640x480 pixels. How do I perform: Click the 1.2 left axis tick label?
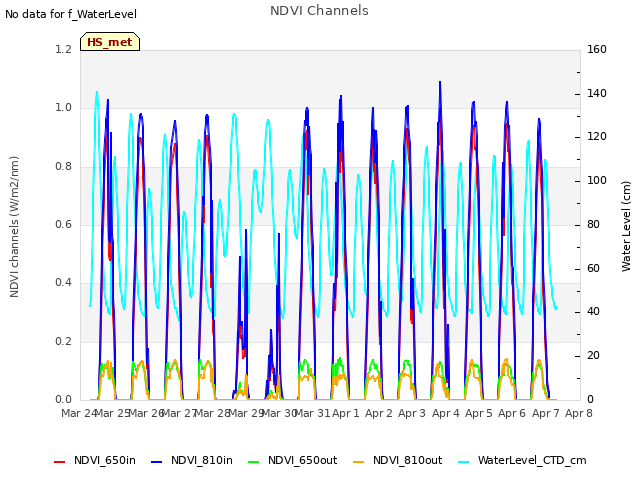(x=64, y=49)
